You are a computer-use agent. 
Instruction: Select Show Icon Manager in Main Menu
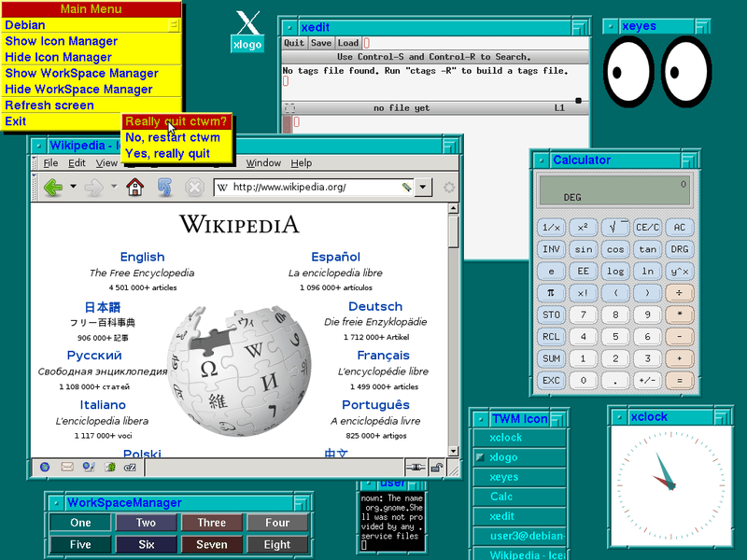point(92,41)
